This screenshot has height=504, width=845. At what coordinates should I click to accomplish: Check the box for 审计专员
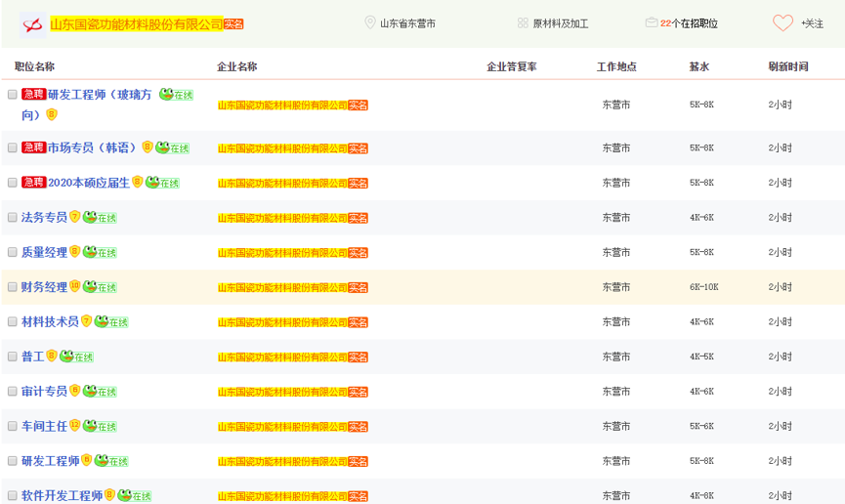[x=13, y=392]
